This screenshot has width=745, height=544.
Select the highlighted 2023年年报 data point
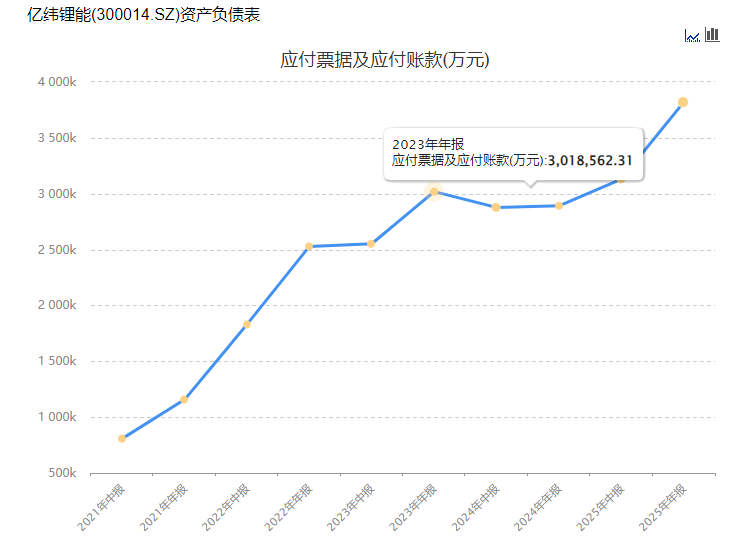(434, 191)
